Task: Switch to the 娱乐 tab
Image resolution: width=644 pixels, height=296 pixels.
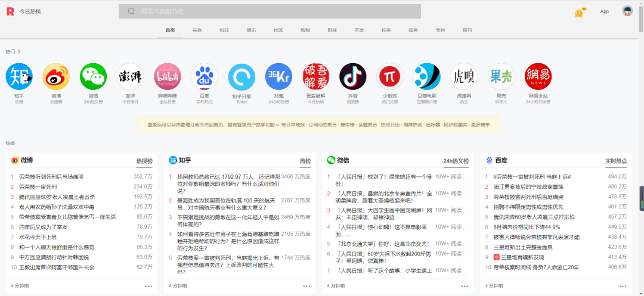Action: click(x=252, y=30)
